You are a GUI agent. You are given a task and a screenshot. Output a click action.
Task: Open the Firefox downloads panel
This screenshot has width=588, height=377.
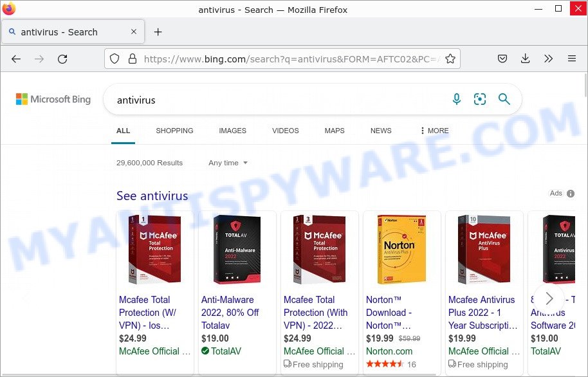tap(526, 59)
